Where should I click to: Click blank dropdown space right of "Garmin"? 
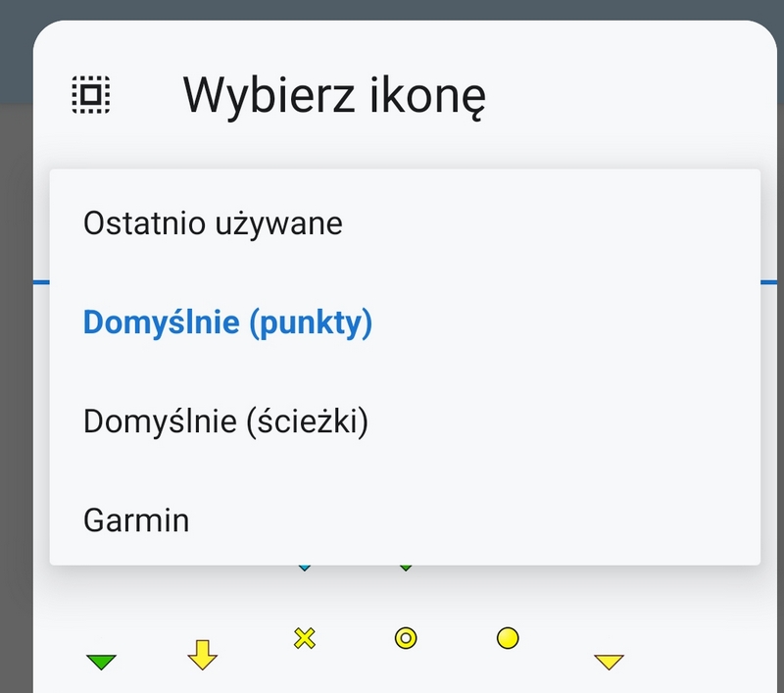(490, 520)
